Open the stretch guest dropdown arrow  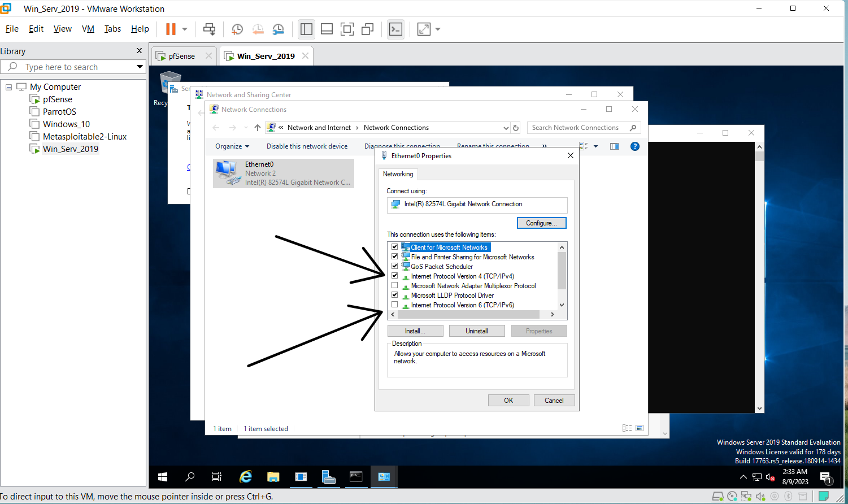coord(438,29)
